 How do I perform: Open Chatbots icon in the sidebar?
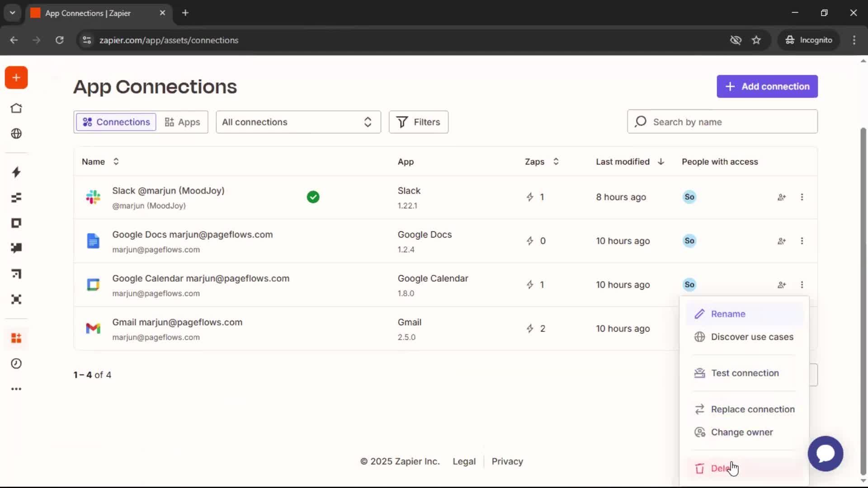[16, 248]
